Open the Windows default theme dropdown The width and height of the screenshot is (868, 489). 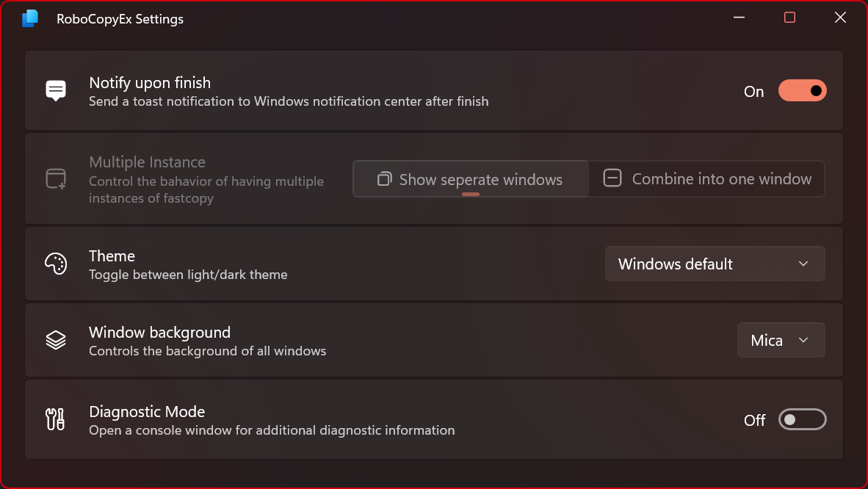(x=715, y=264)
